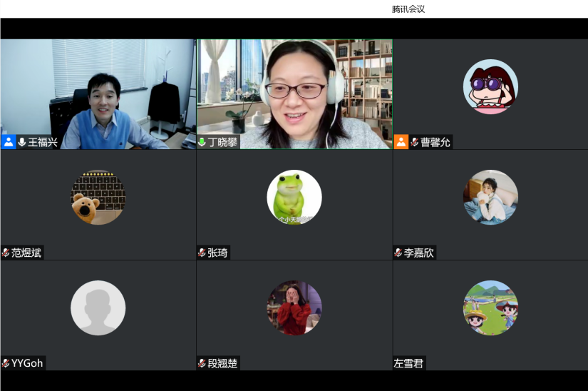The image size is (588, 391).
Task: Click the green active microphone icon for 丁晓攀
Action: click(202, 142)
